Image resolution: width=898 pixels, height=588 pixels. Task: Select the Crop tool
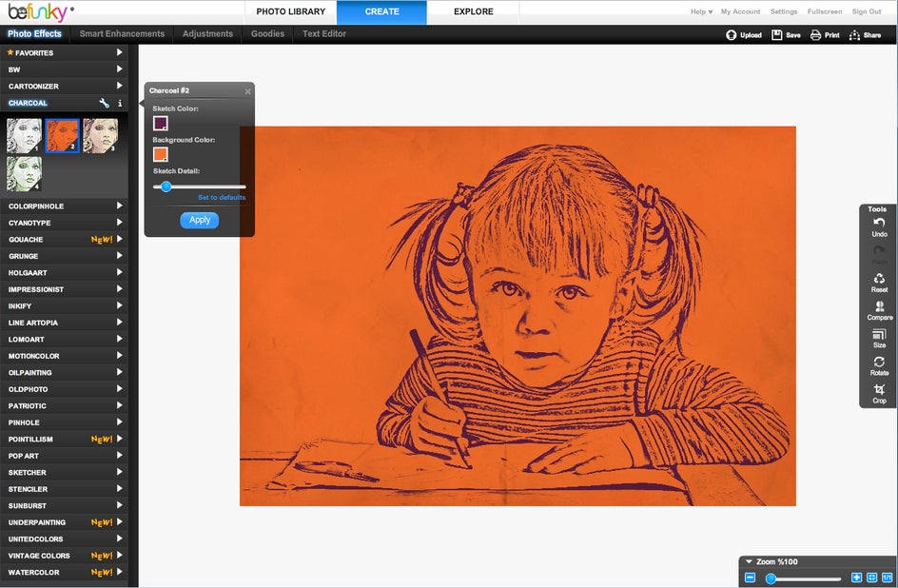(879, 390)
